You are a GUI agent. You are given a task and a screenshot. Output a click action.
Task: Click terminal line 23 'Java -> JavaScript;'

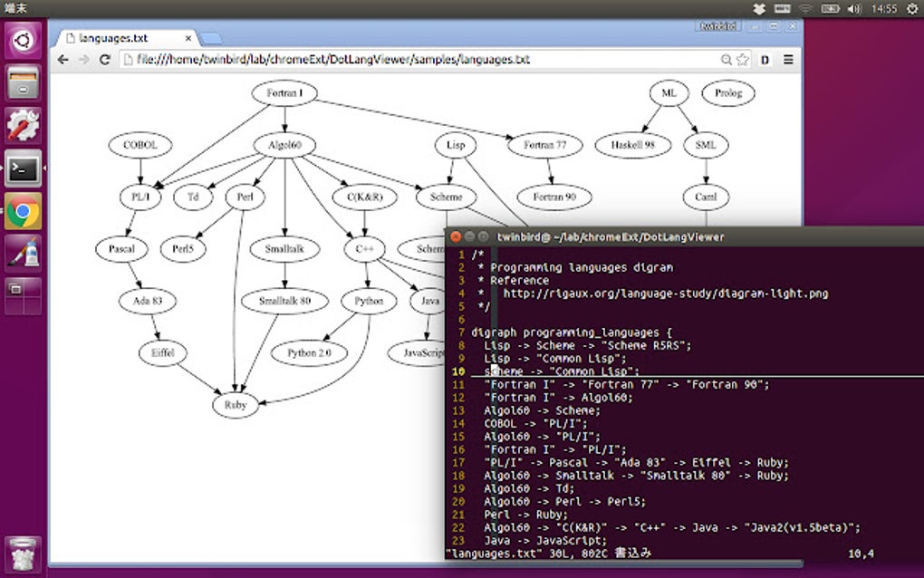coord(545,540)
